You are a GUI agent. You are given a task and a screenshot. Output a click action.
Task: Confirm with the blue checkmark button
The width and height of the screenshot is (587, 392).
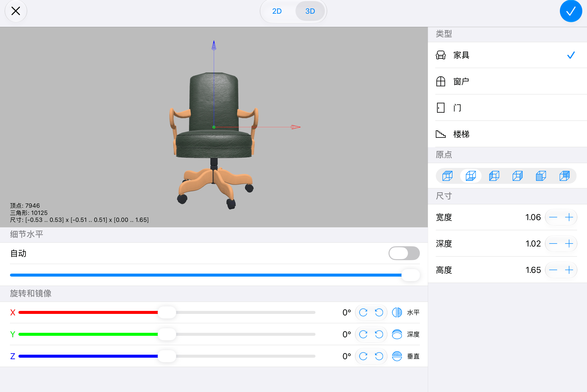(571, 11)
